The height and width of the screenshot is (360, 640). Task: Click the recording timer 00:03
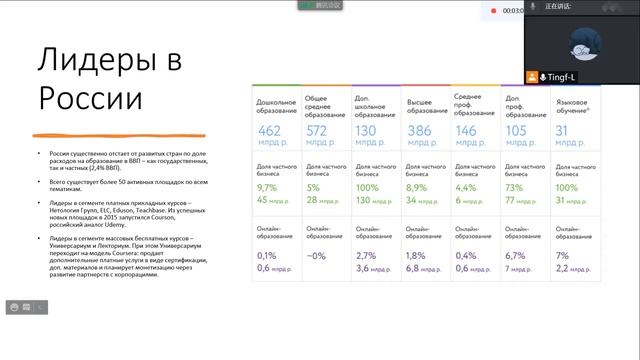(513, 11)
